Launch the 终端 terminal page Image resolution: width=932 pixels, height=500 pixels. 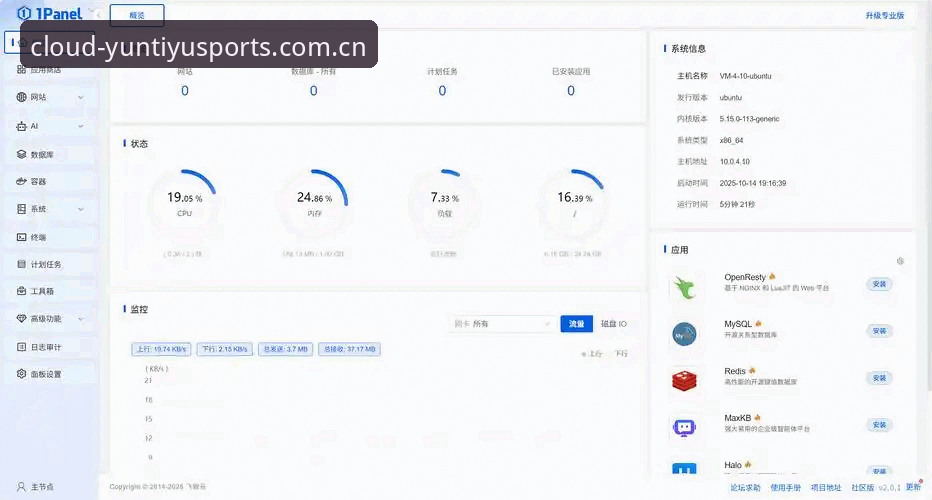(x=50, y=237)
